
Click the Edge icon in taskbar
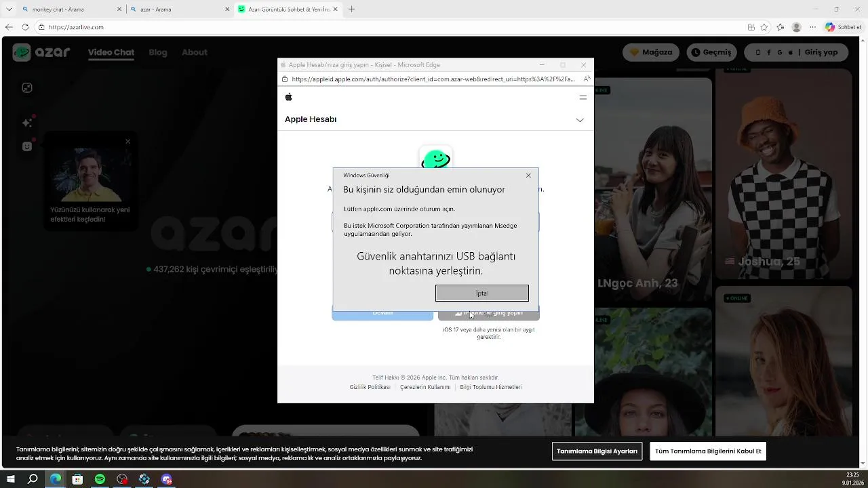click(55, 479)
